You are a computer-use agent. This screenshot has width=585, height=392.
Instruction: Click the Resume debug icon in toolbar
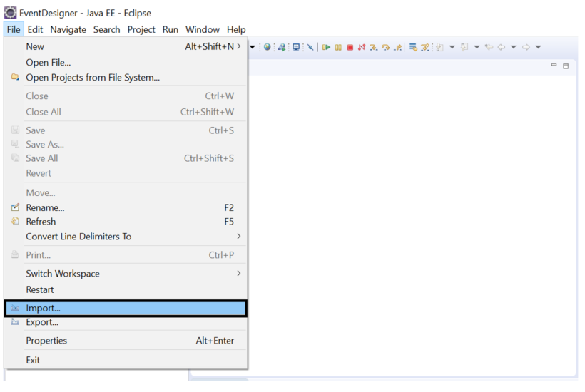(x=326, y=47)
